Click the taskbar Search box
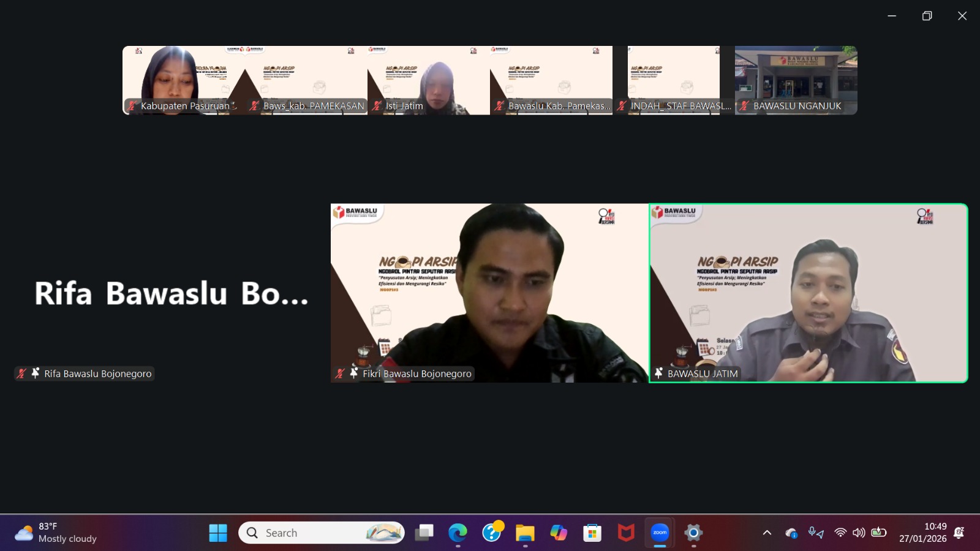980x551 pixels. [322, 533]
